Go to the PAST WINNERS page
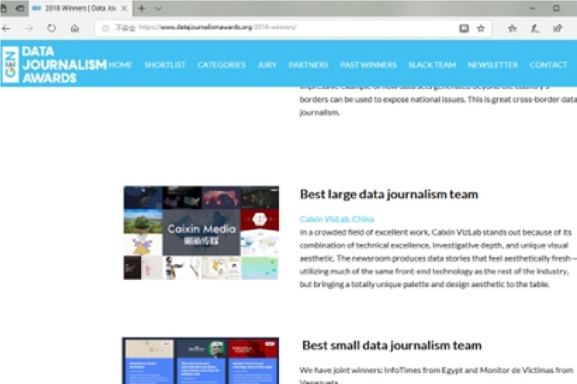Screen dimensions: 577x384 click(x=368, y=65)
